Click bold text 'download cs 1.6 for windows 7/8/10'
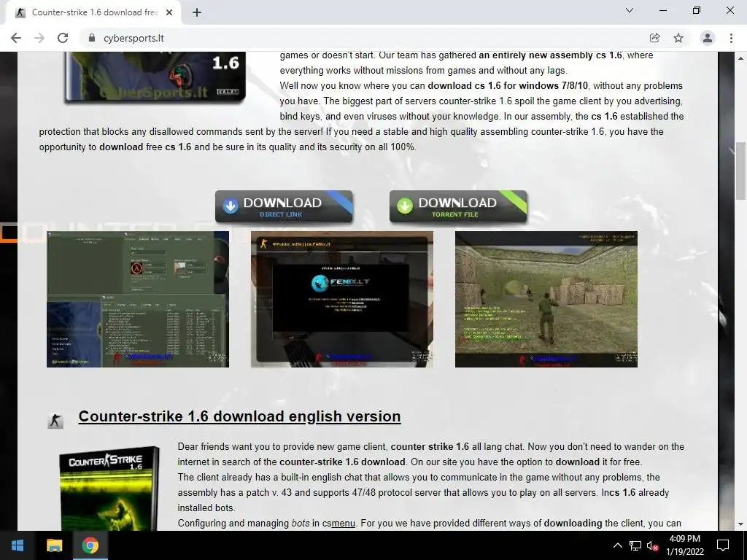 508,86
